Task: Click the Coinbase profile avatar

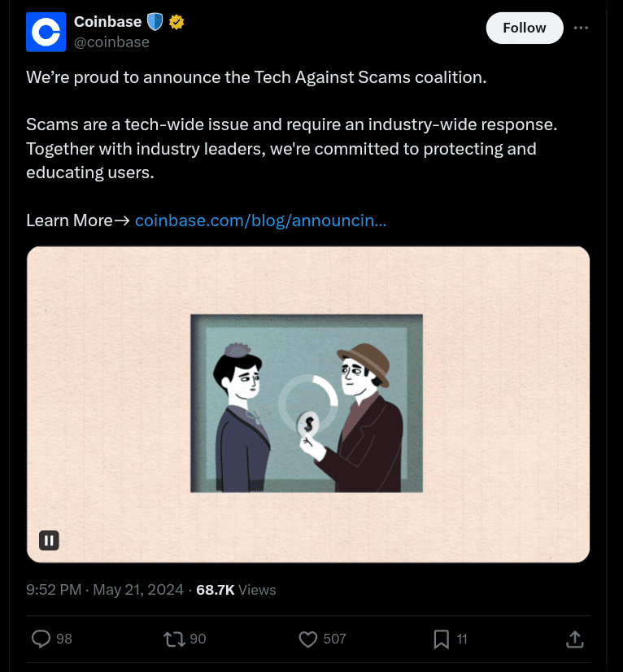Action: pos(46,33)
